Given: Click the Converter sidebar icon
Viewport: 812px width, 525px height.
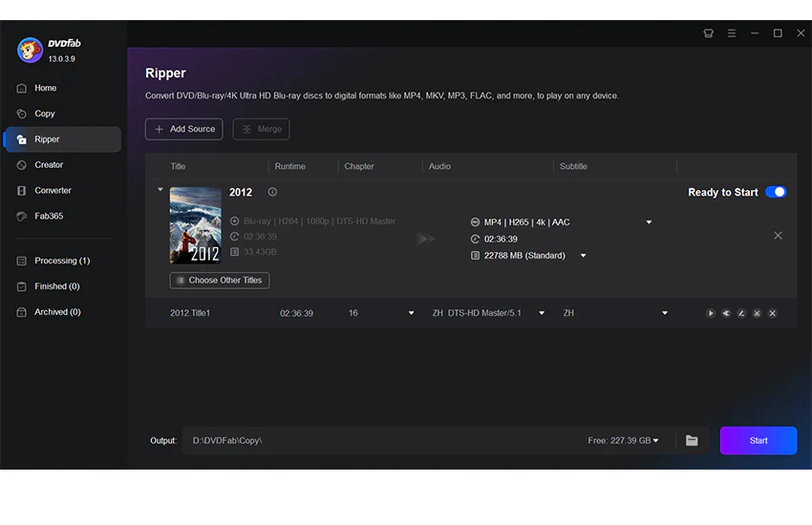Looking at the screenshot, I should (22, 190).
